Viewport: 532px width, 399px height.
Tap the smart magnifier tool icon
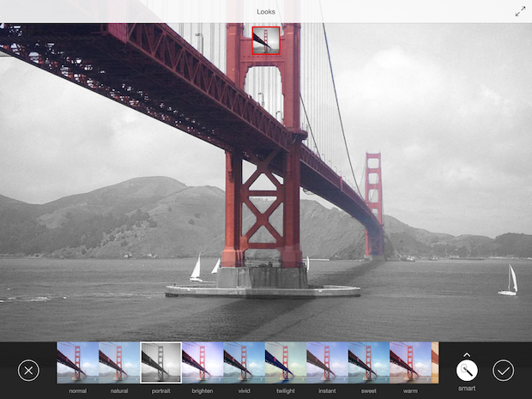click(467, 371)
